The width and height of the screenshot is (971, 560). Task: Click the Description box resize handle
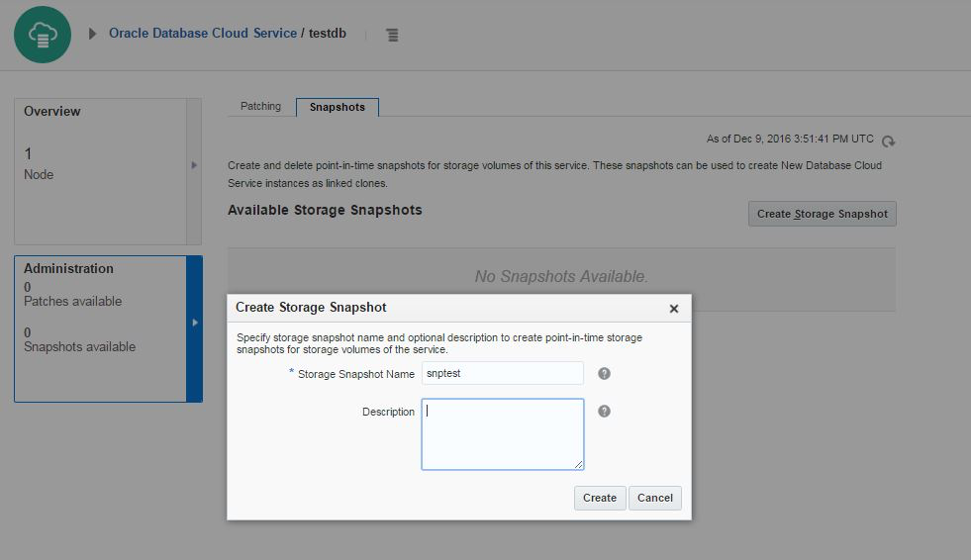point(579,465)
